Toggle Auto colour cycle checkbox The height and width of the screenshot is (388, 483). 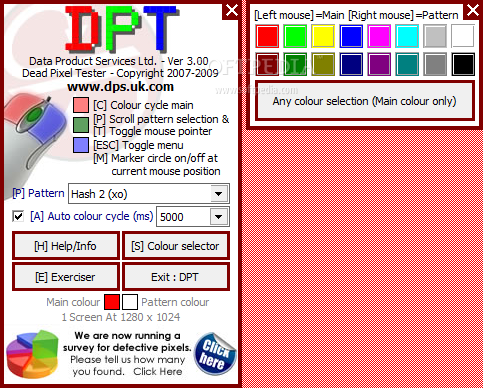pos(18,216)
